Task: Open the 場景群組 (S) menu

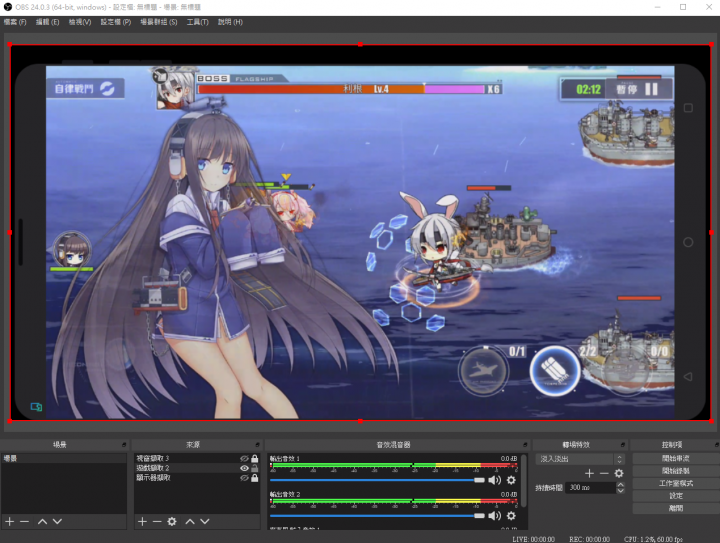Action: point(159,22)
